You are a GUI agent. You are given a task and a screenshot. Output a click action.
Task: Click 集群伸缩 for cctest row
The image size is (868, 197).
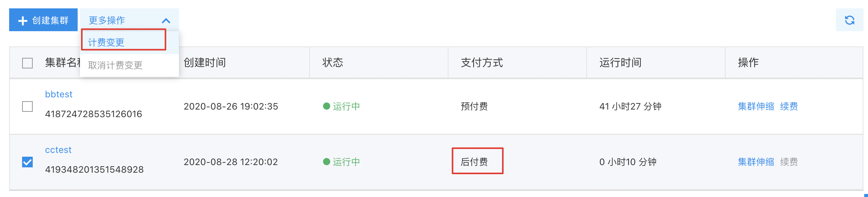coord(756,162)
